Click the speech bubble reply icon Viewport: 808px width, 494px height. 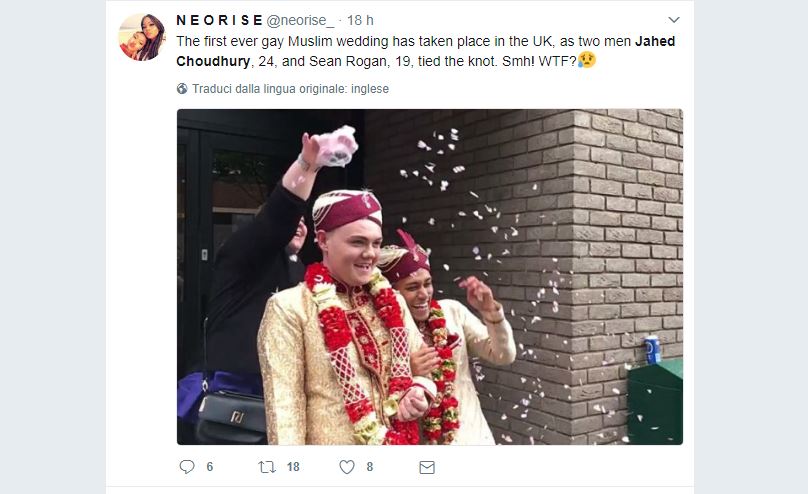[186, 467]
